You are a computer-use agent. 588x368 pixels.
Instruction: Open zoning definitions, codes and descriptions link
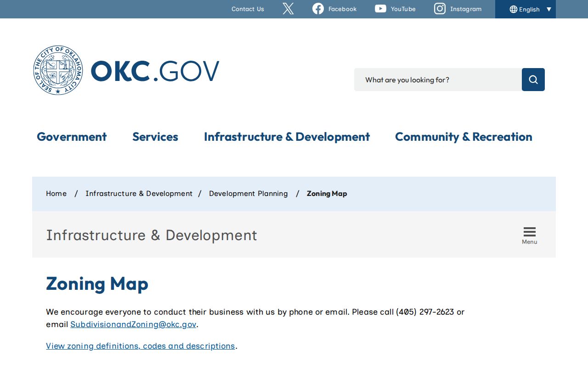click(141, 346)
